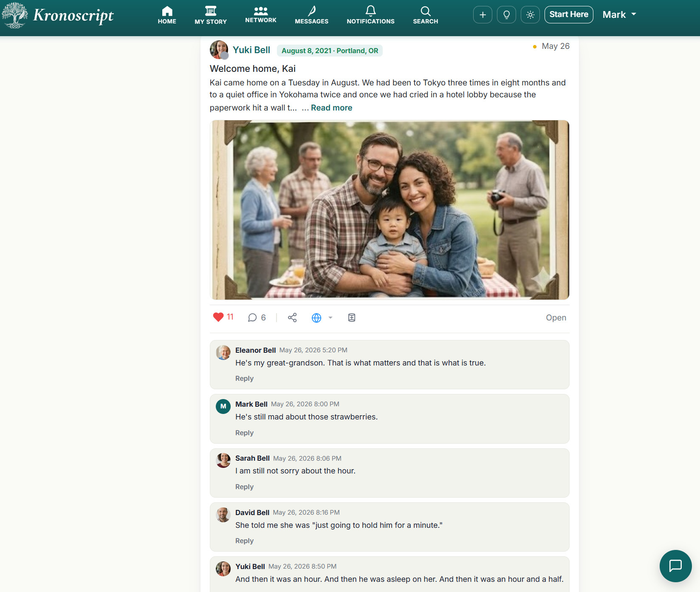Click the August 8, 2021 Portland tag
This screenshot has height=592, width=700.
330,51
